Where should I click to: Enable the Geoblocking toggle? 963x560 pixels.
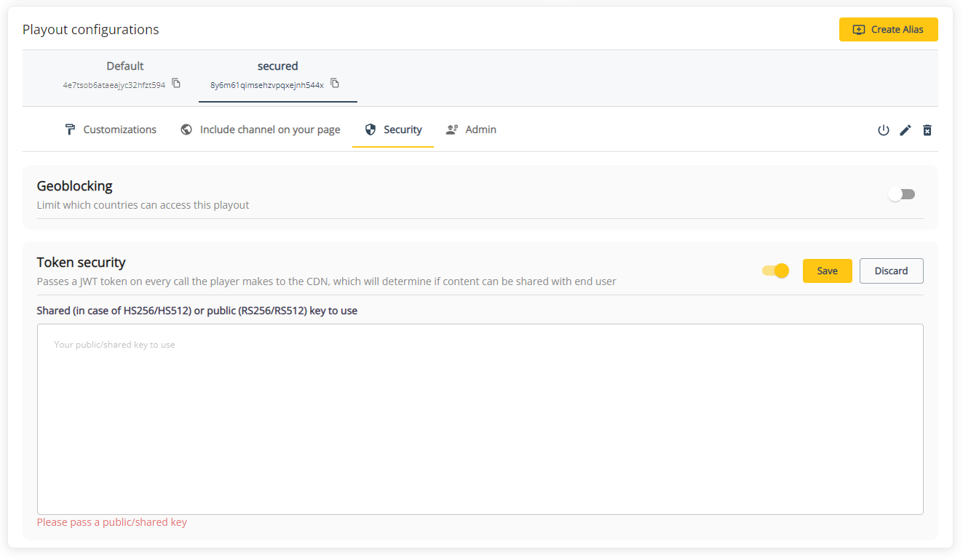(x=902, y=194)
